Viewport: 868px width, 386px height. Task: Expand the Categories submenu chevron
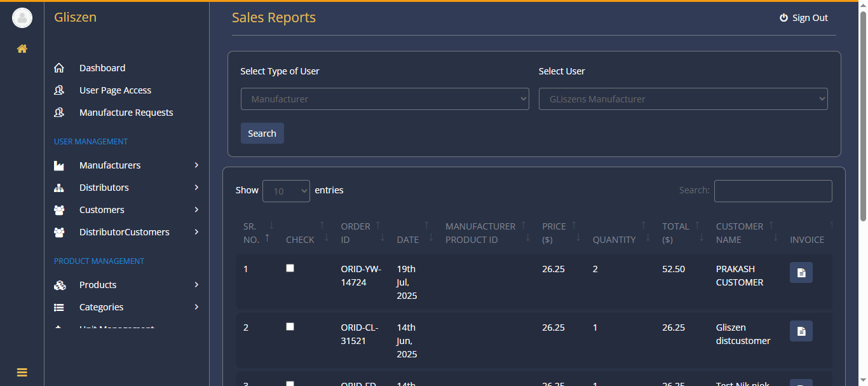(196, 307)
